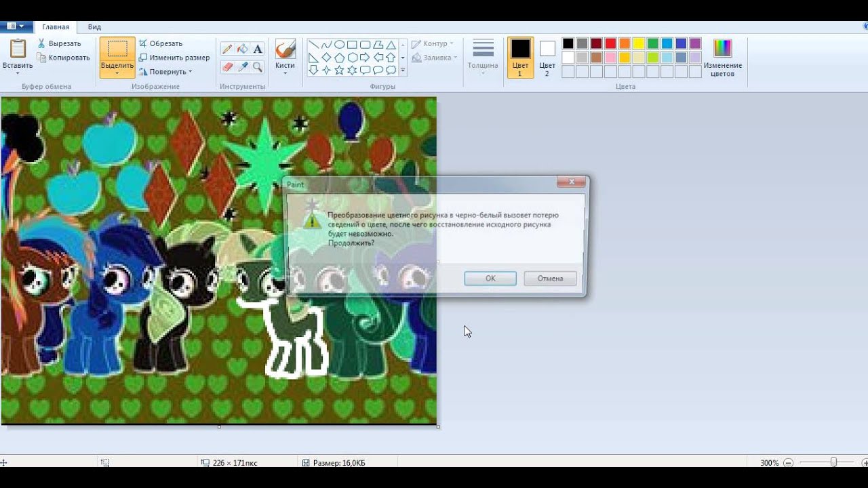Choose the Line shape
The width and height of the screenshot is (868, 488).
(313, 45)
